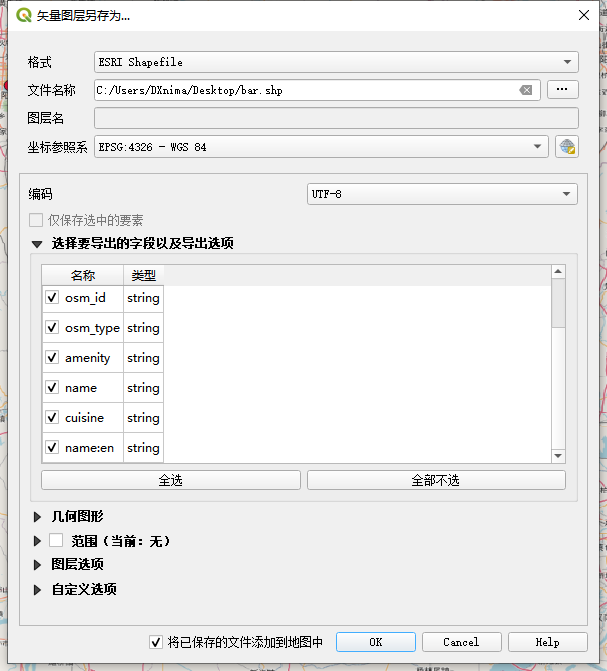
Task: Expand the 几何图形 section
Action: coord(37,517)
